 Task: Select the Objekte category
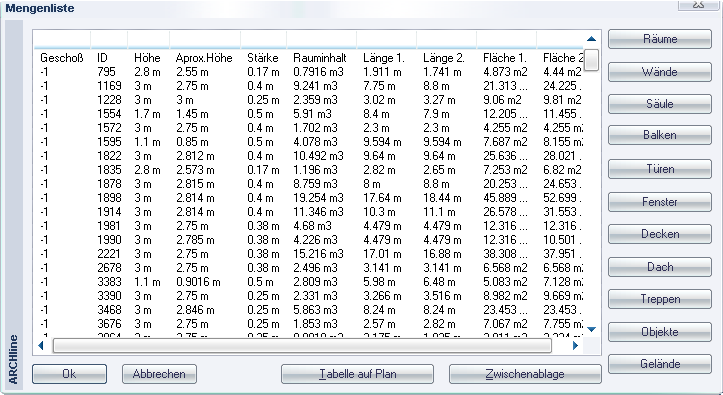[x=660, y=332]
